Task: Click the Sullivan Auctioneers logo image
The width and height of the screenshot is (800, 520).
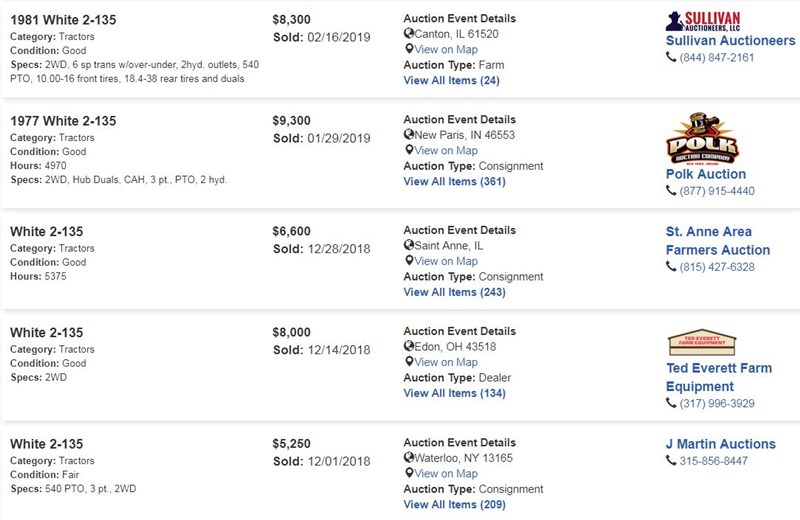Action: [703, 21]
